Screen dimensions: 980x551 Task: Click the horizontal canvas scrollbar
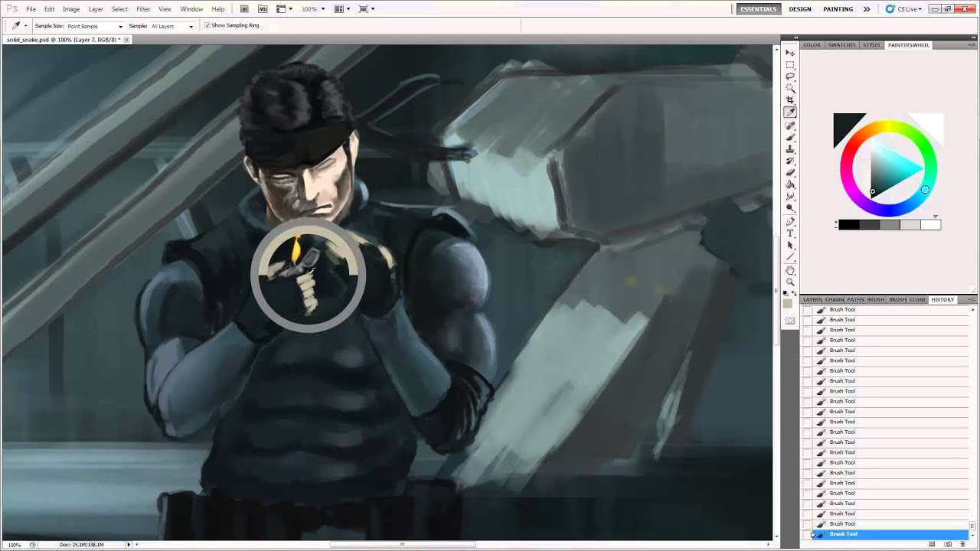click(403, 544)
